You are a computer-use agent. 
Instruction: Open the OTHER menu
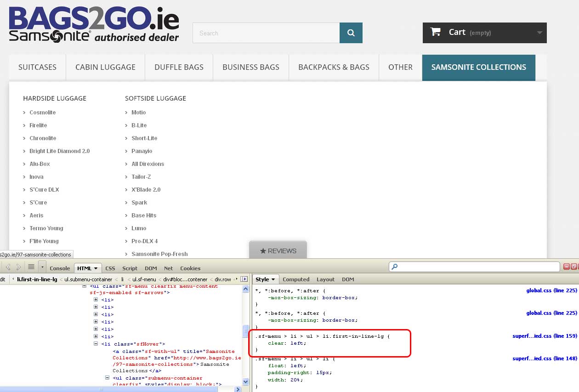click(400, 67)
